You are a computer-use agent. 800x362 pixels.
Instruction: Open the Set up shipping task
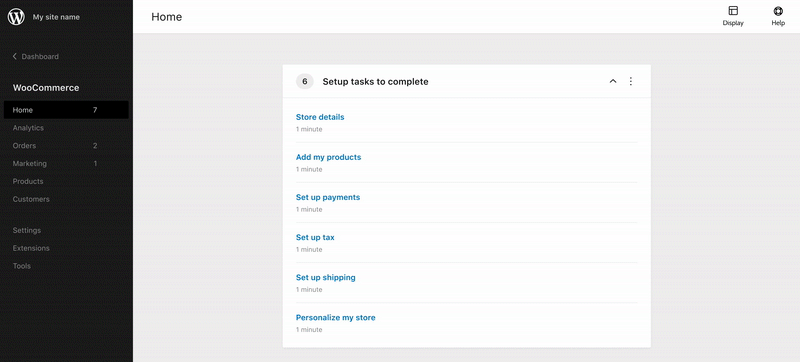click(x=326, y=277)
